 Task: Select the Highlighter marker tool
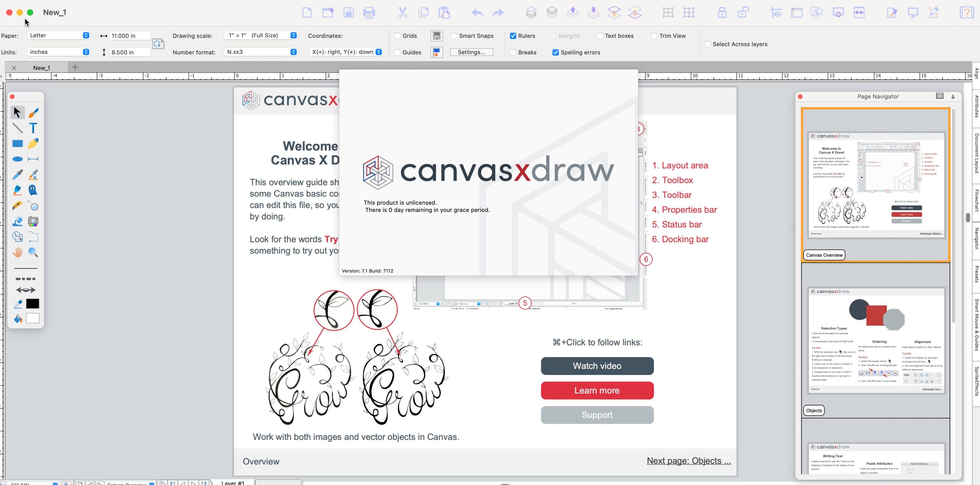pyautogui.click(x=17, y=190)
